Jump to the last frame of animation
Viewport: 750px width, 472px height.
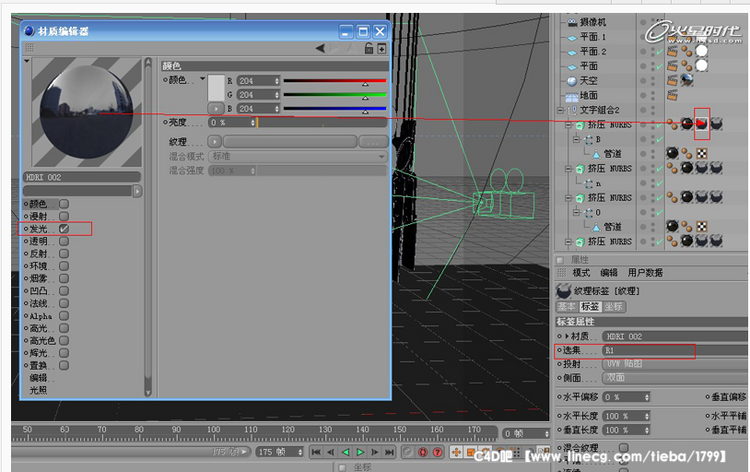tap(390, 451)
